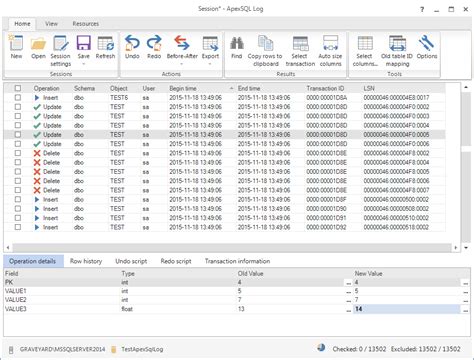Viewport: 474px width, 360px height.
Task: Click horizontal scrollbar right arrow
Action: 456,248
